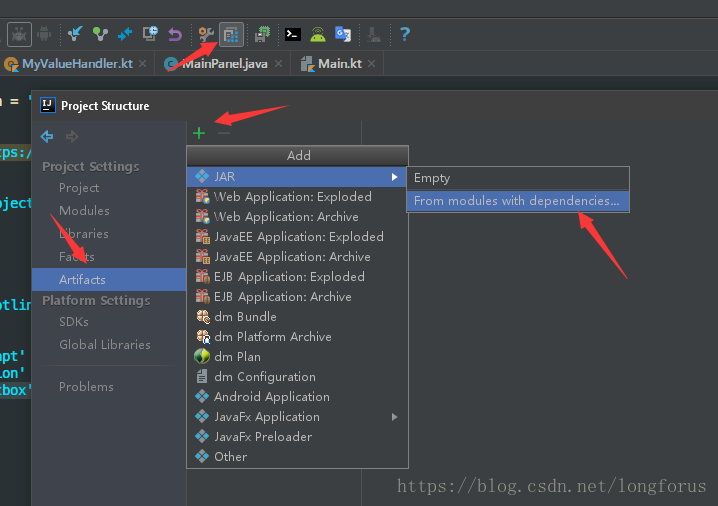This screenshot has height=506, width=718.
Task: Click the IntelliJ logo in Project Structure title
Action: (48, 105)
